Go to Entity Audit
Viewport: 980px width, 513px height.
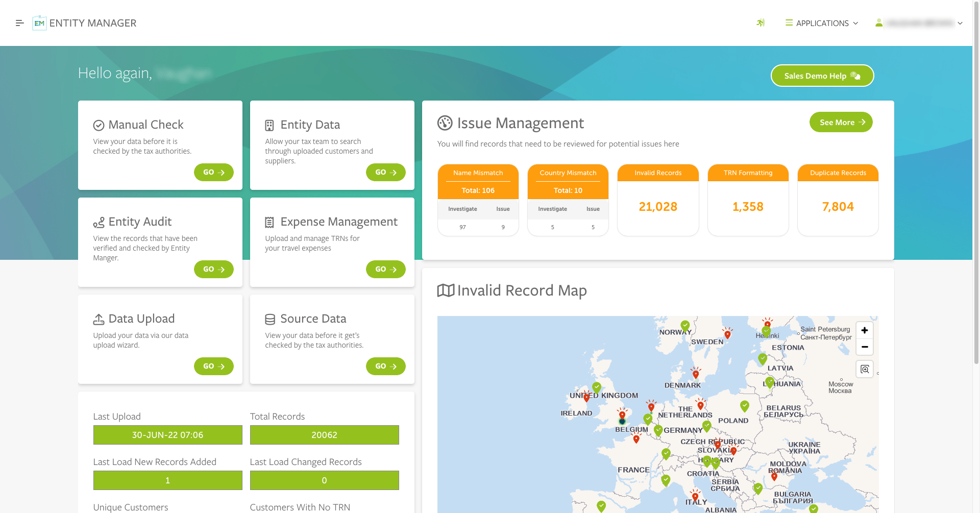click(214, 269)
